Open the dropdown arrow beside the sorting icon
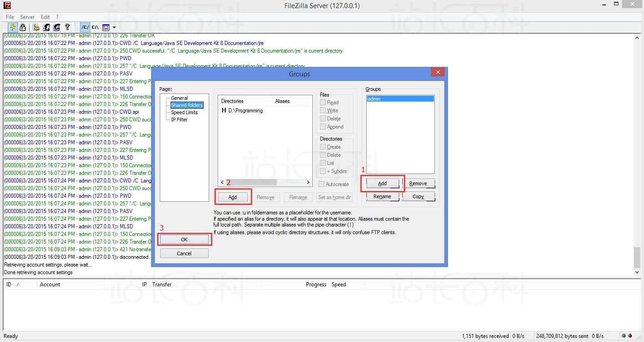The width and height of the screenshot is (644, 342). click(x=114, y=27)
